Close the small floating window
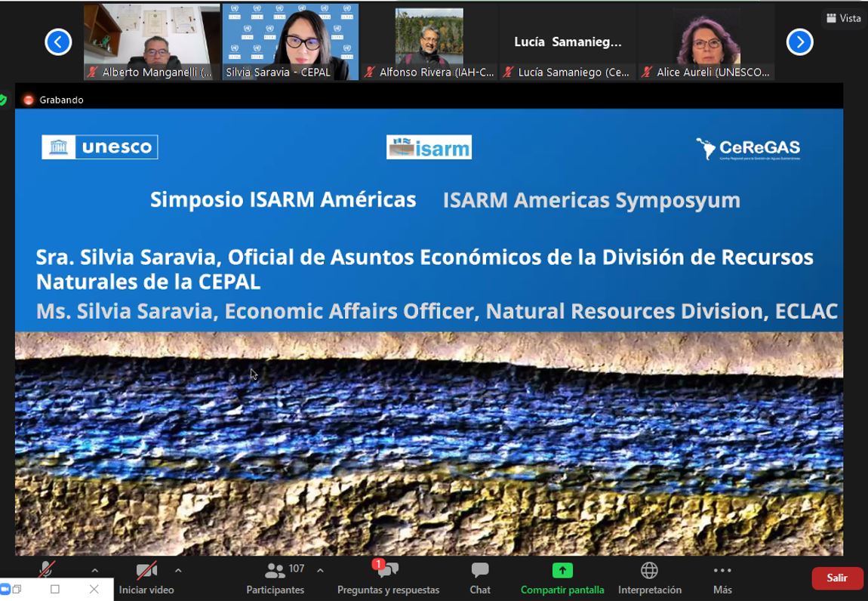868x601 pixels. (94, 589)
